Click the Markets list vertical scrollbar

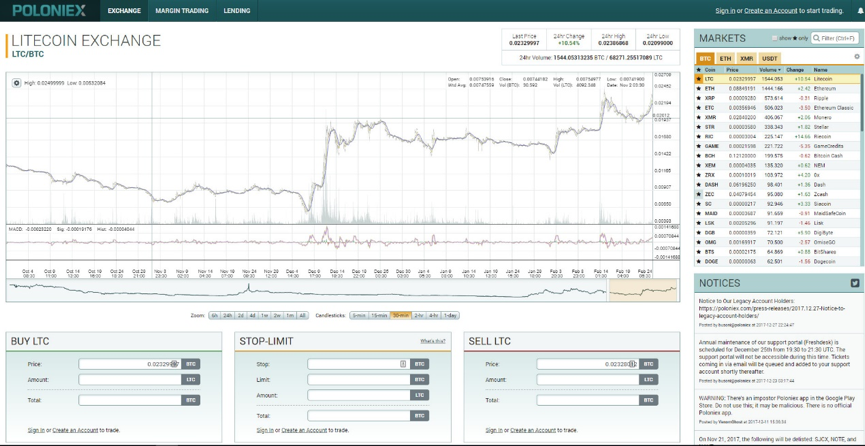tap(862, 102)
